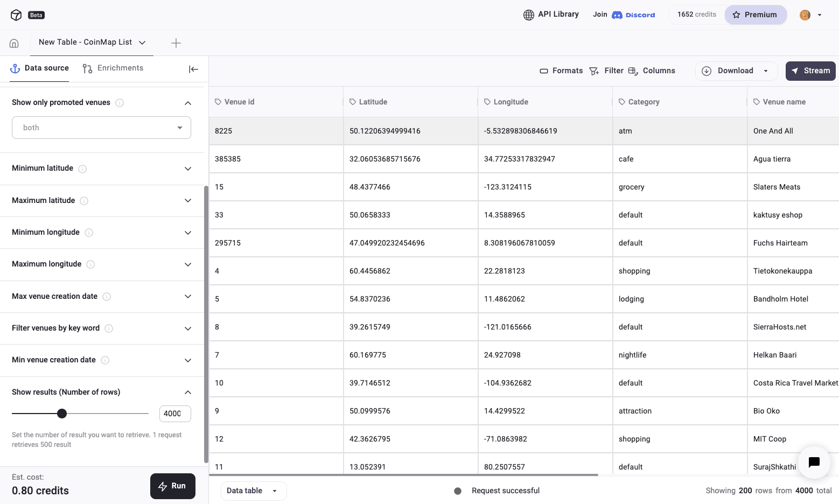Open the Data table view selector
The height and width of the screenshot is (504, 839).
pyautogui.click(x=253, y=491)
